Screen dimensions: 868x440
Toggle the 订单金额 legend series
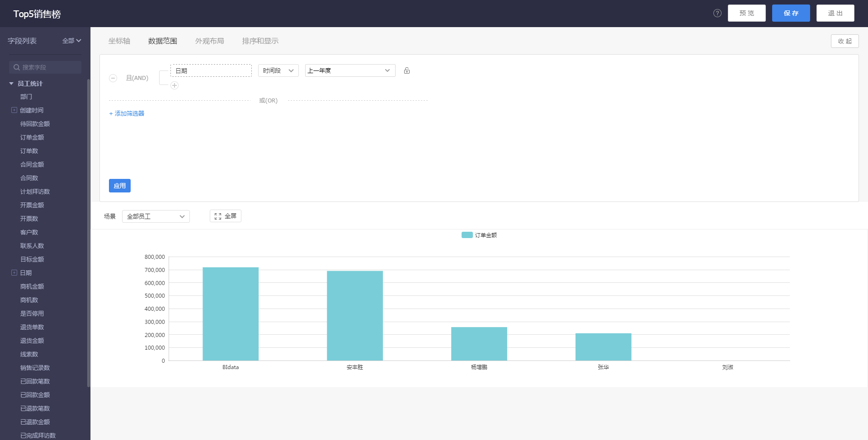pos(479,235)
